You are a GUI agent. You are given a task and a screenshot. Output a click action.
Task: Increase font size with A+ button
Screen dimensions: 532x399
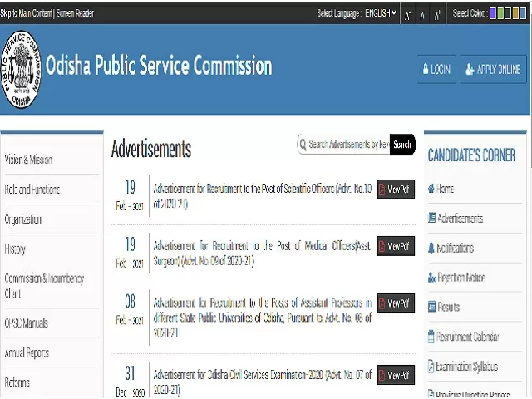click(x=438, y=15)
